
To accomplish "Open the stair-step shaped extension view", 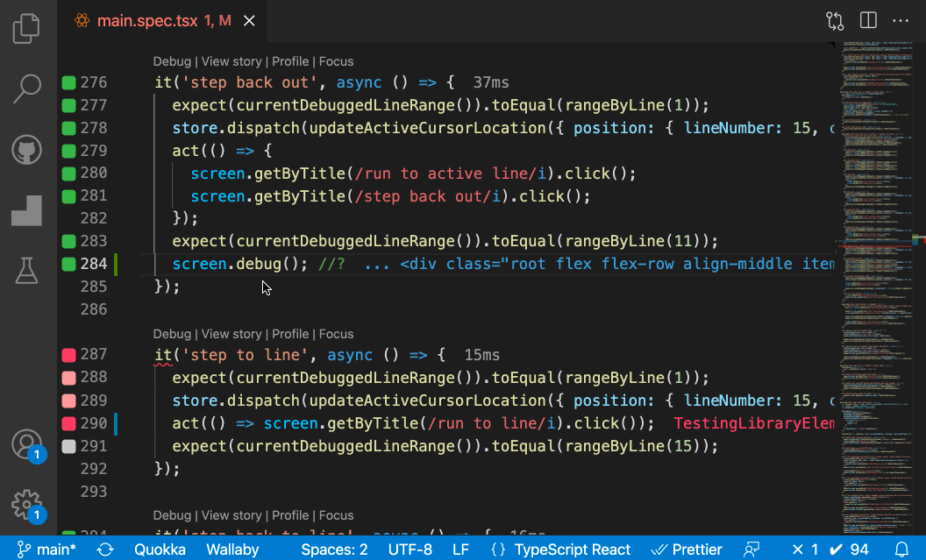I will [26, 210].
